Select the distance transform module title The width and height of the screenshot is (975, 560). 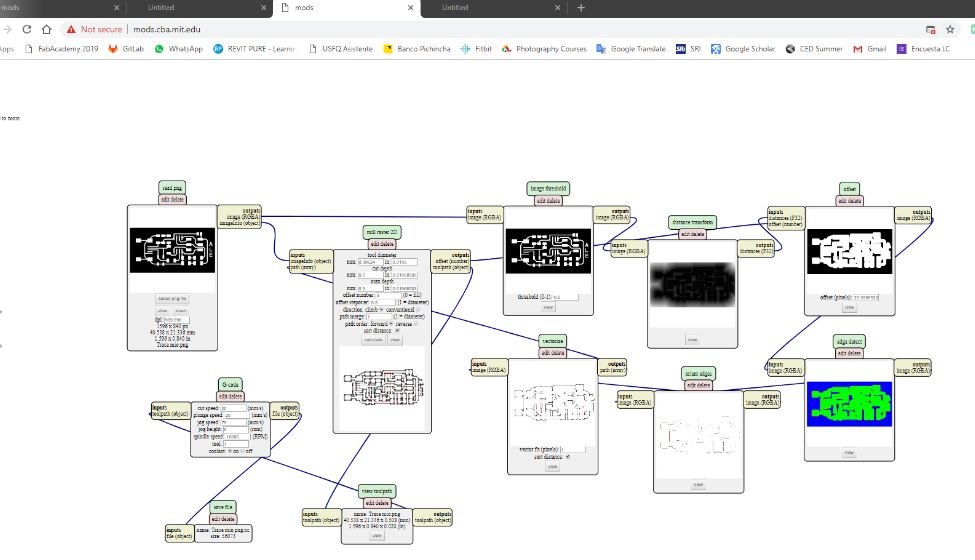point(692,222)
